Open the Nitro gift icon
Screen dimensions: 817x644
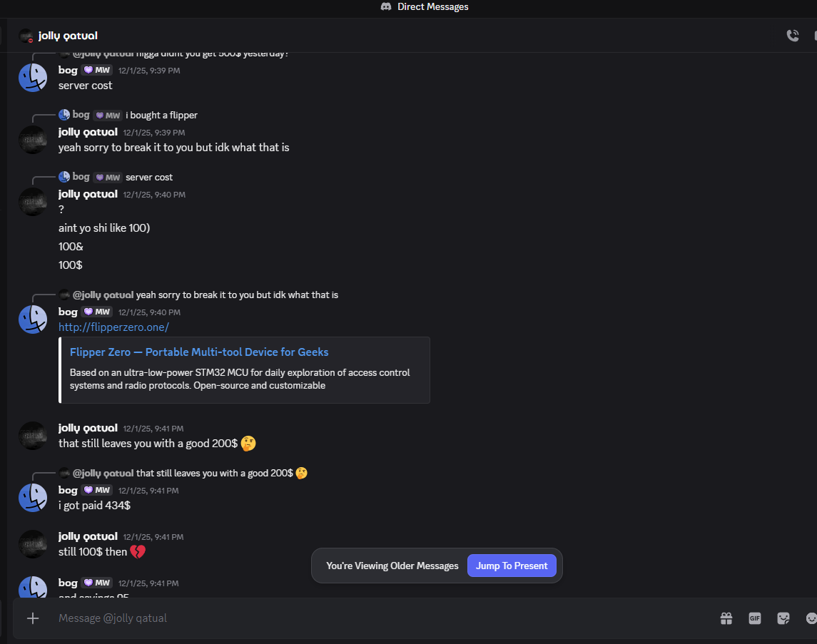(726, 618)
